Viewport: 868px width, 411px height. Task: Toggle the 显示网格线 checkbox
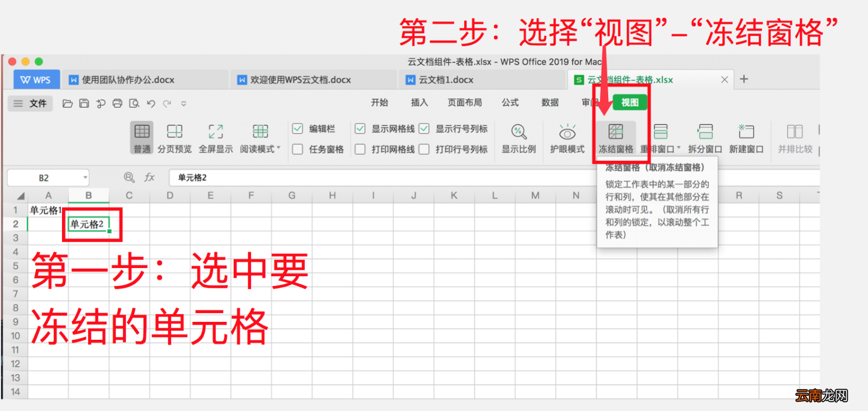[x=360, y=129]
